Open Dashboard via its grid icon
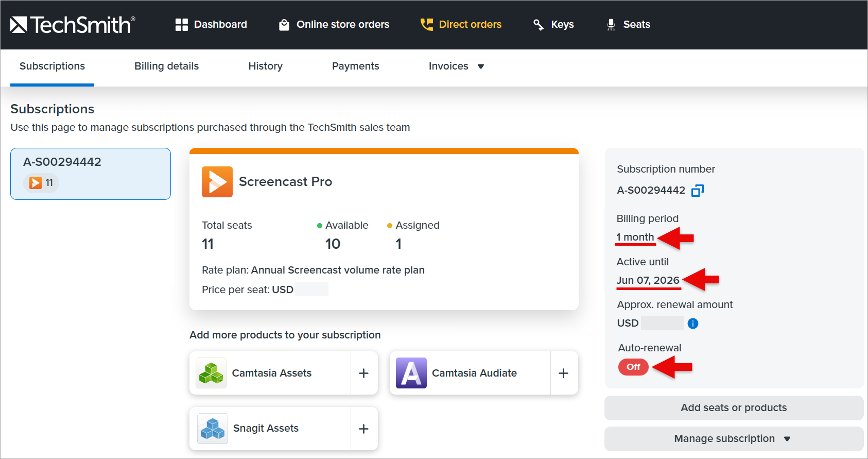This screenshot has width=868, height=459. [182, 25]
